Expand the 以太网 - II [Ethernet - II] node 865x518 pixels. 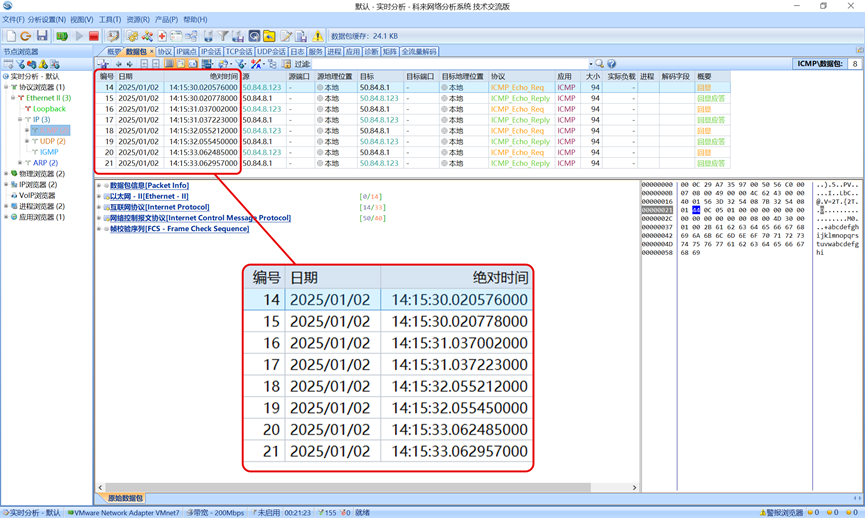[99, 196]
